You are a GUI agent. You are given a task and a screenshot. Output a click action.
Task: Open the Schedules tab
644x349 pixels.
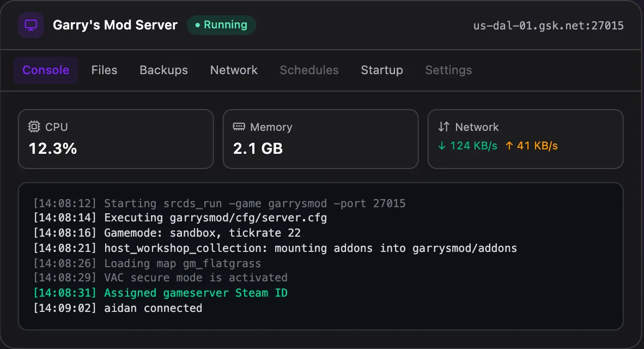pyautogui.click(x=309, y=70)
